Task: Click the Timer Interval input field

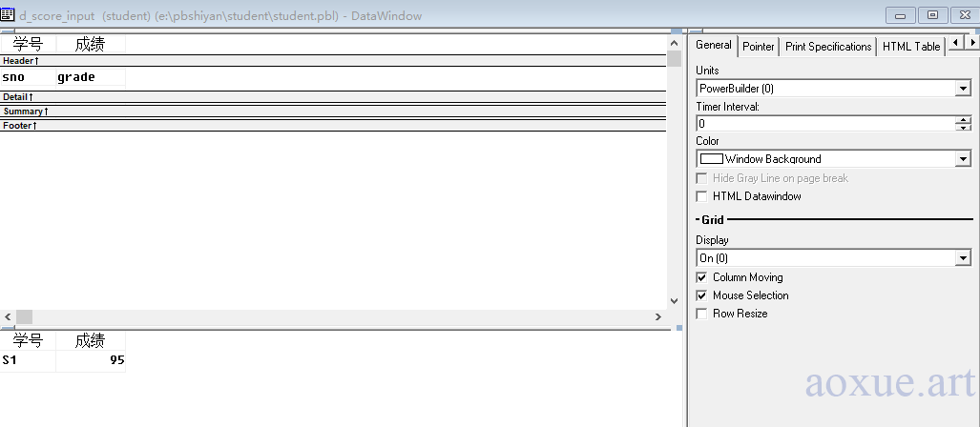Action: (x=825, y=124)
